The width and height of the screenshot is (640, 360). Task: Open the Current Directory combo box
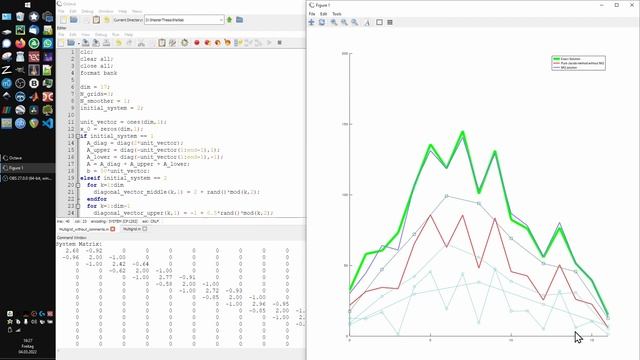pos(184,20)
